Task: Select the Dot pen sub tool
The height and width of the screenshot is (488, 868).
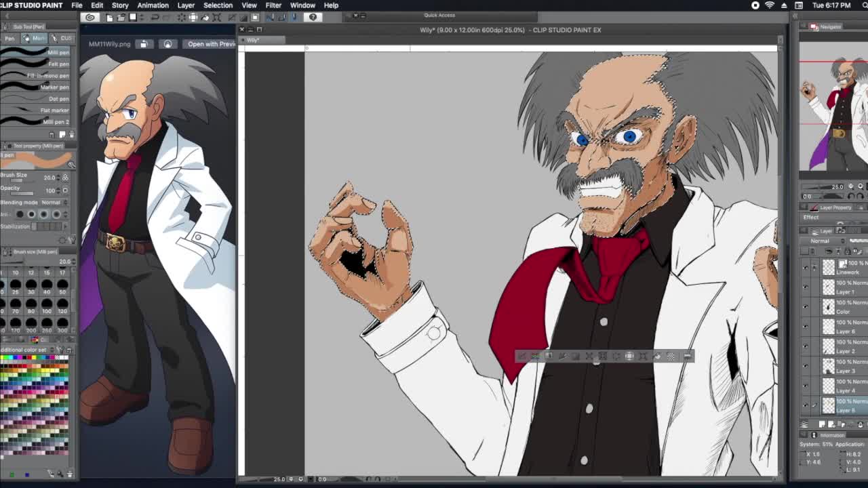Action: (x=35, y=99)
